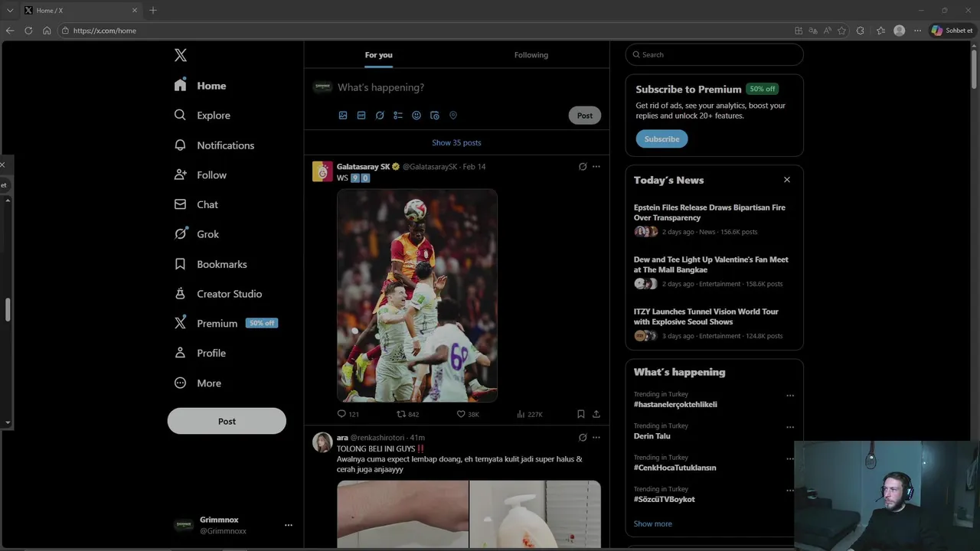This screenshot has width=980, height=551.
Task: Open more options on Galatasaray post
Action: [x=596, y=167]
